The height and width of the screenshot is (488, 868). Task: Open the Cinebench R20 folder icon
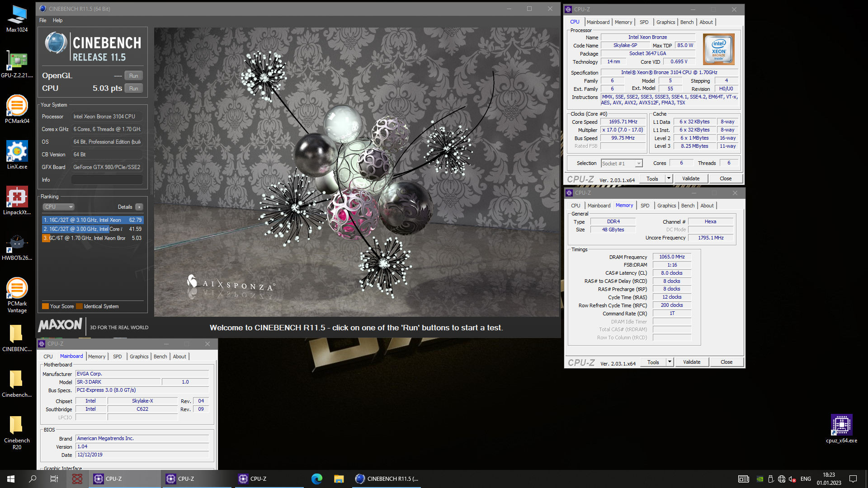pos(17,432)
